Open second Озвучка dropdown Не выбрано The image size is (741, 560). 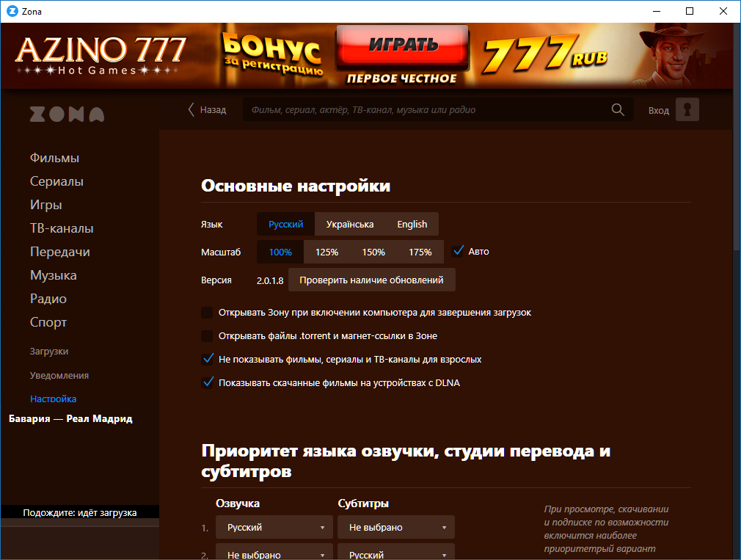pos(274,552)
